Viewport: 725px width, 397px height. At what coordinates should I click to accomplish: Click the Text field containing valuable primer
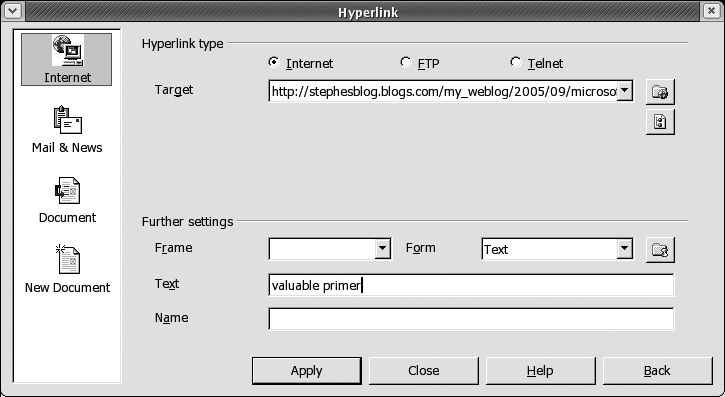coord(471,285)
